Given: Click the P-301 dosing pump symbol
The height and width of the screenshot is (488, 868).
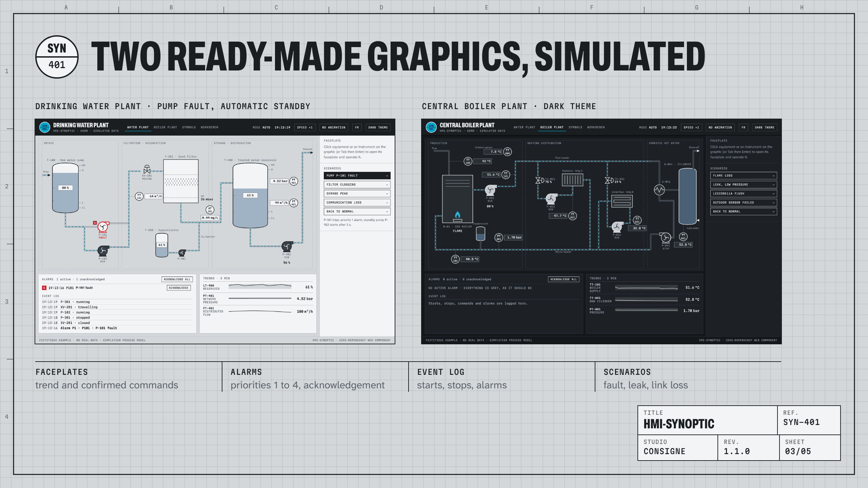Looking at the screenshot, I should point(182,253).
